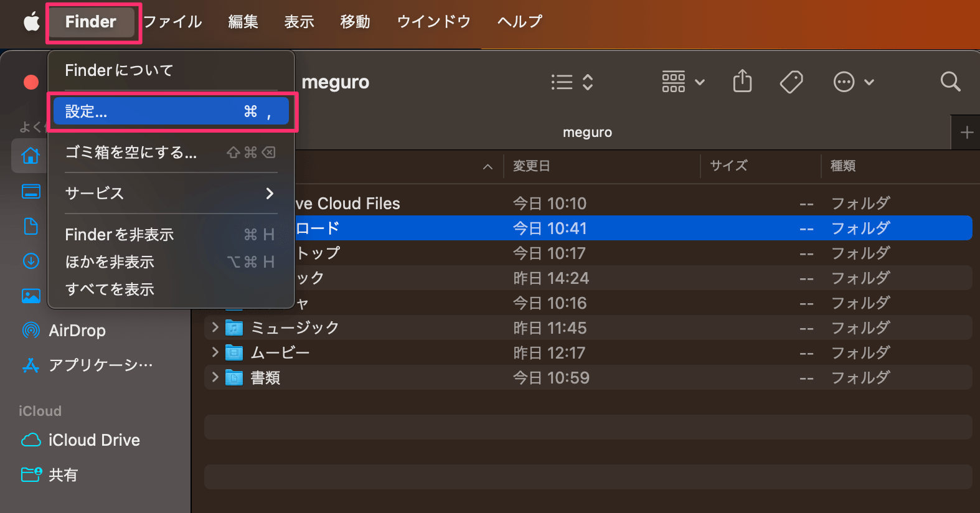This screenshot has width=980, height=513.
Task: Sort by サイズ column header
Action: [728, 166]
